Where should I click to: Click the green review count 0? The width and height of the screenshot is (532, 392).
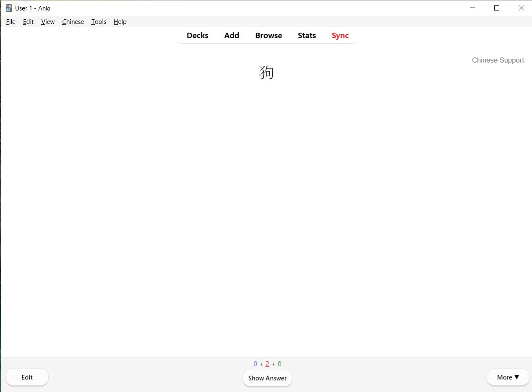(x=279, y=364)
